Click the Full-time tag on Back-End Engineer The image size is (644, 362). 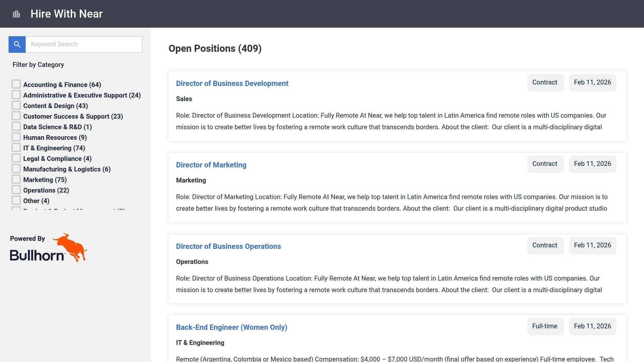click(545, 326)
